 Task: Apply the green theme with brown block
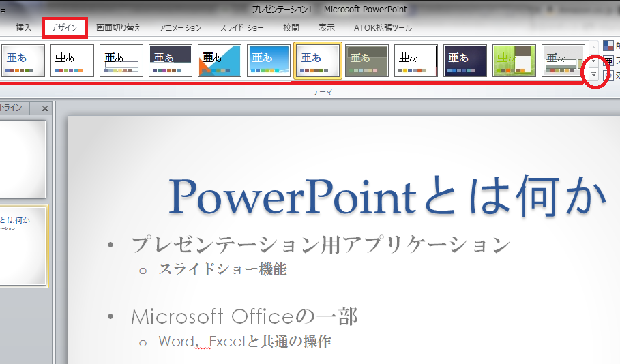pyautogui.click(x=514, y=61)
